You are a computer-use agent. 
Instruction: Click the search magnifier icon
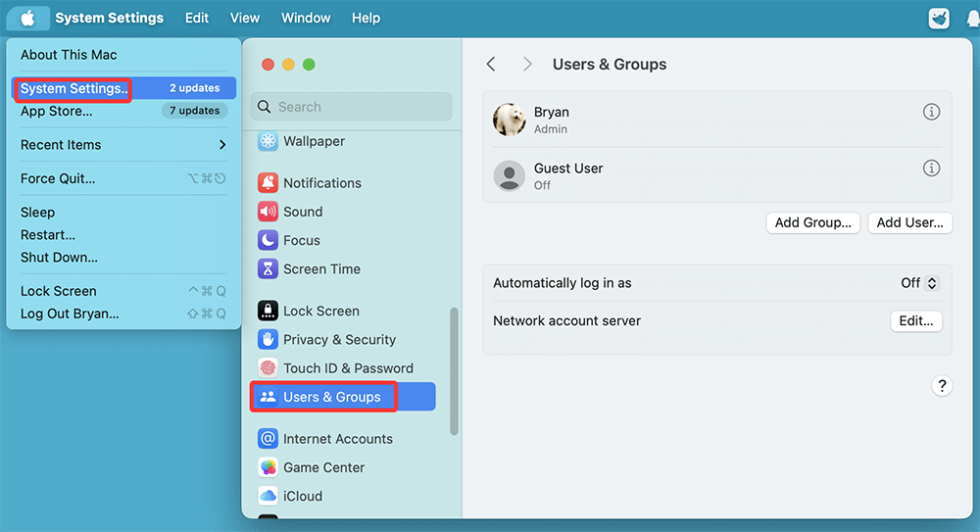(265, 107)
